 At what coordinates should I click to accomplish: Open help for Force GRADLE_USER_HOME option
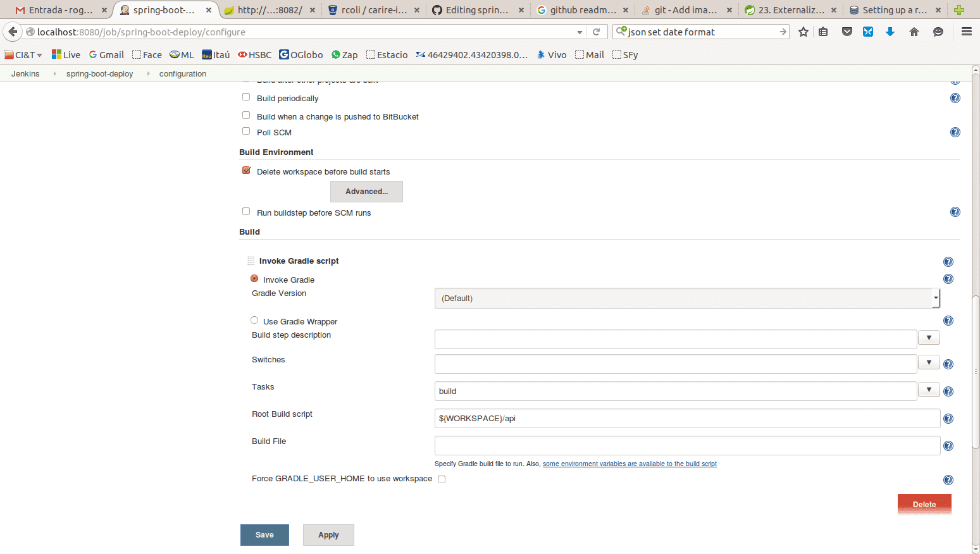948,480
